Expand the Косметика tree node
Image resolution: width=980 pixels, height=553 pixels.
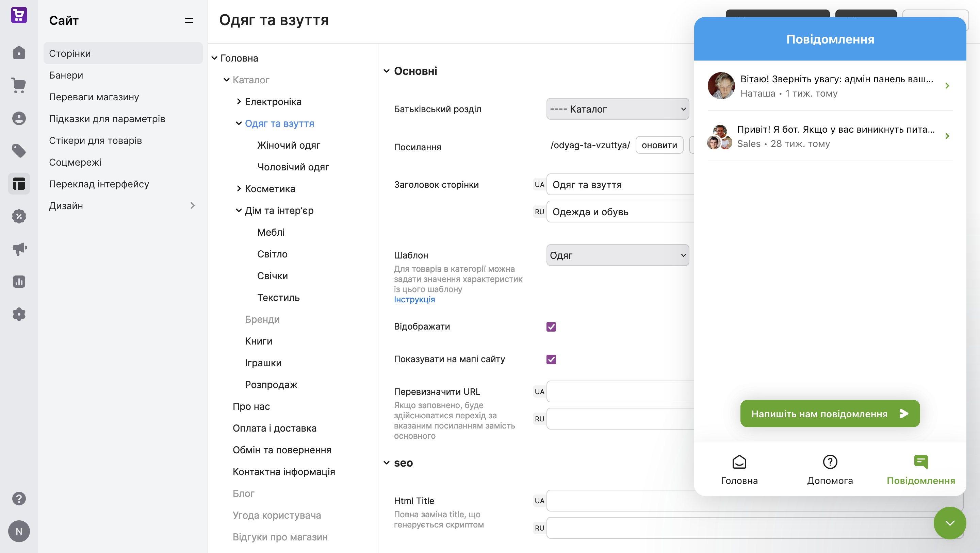tap(239, 189)
